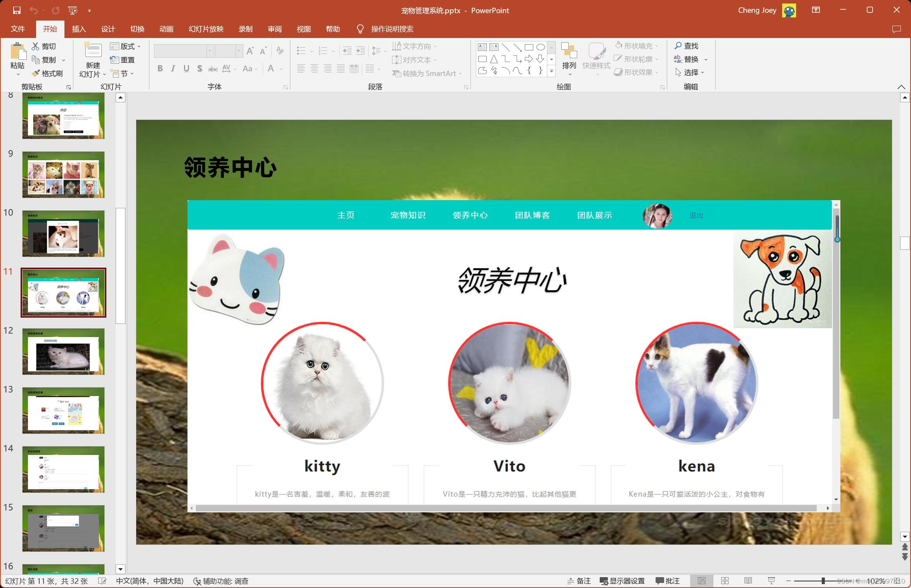Switch to the 插入 insert tab
Screen dimensions: 911x588
tap(79, 29)
